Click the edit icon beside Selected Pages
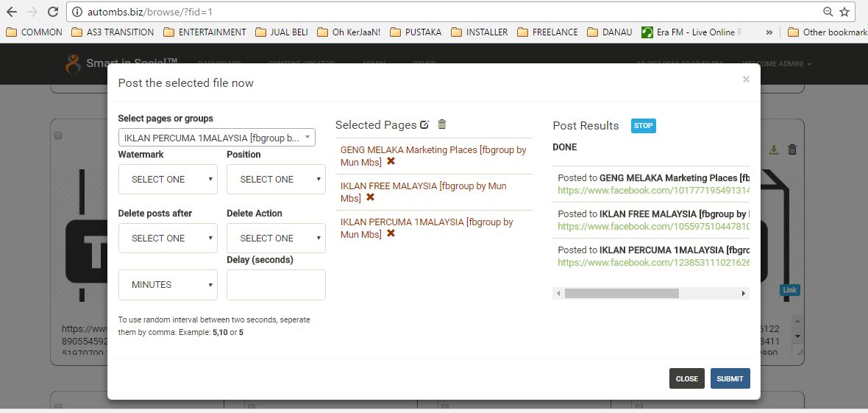The width and height of the screenshot is (868, 413). pyautogui.click(x=424, y=124)
